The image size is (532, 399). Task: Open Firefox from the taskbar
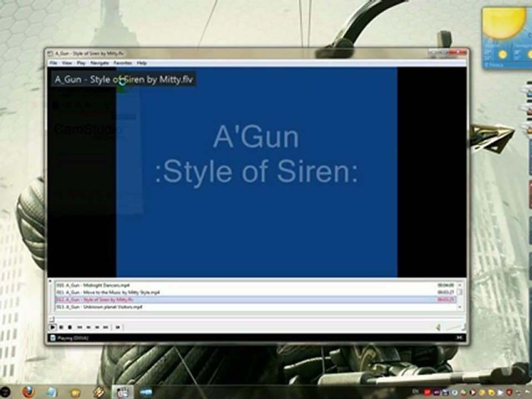pos(29,392)
